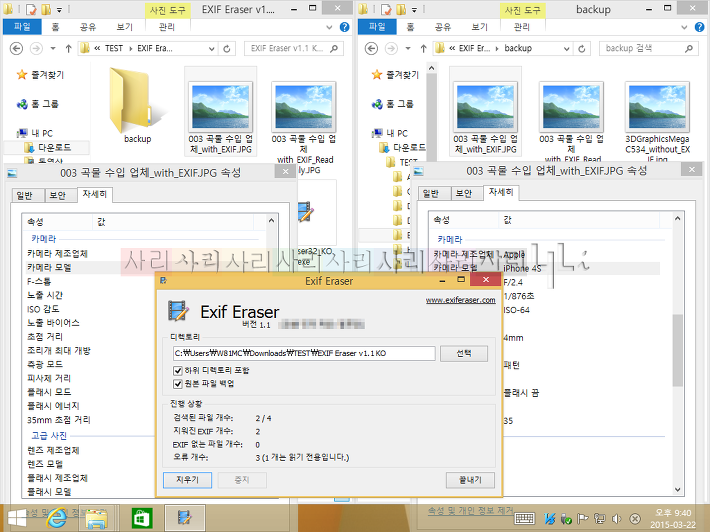Open Internet Explorer from the taskbar
710x532 pixels.
click(x=57, y=518)
